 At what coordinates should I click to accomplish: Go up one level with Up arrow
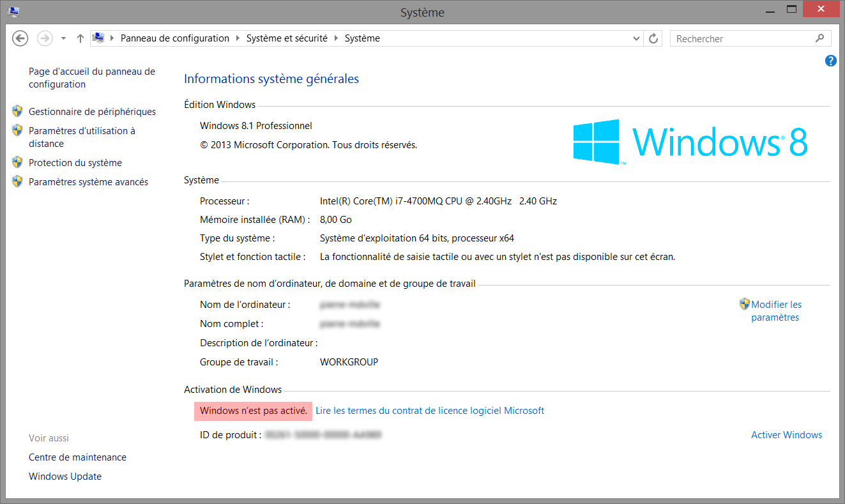80,38
